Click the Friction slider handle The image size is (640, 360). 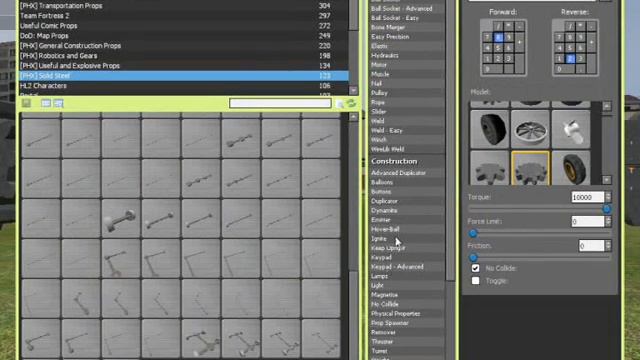[473, 258]
